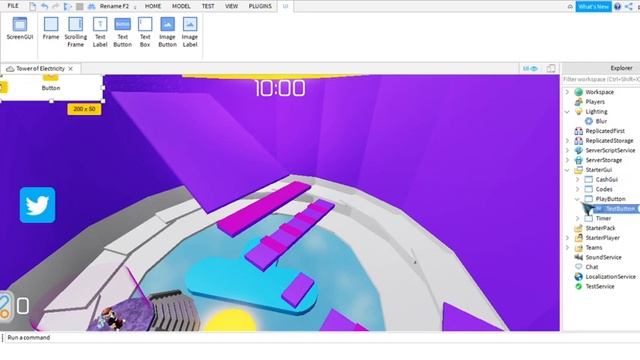Expand the ReplicatedStorage node
The image size is (640, 360).
click(x=567, y=140)
